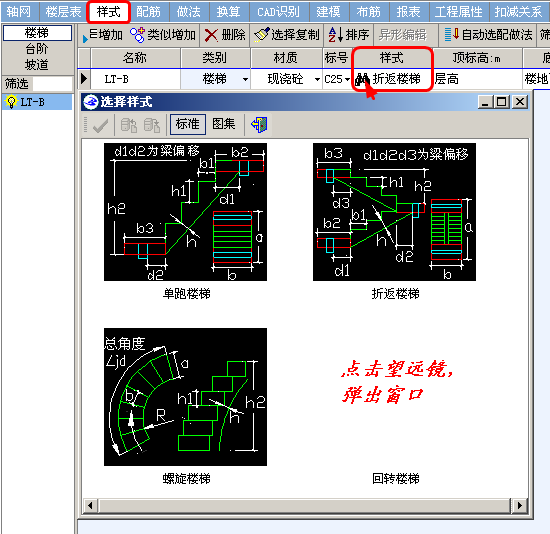
Task: Click the horizontal scrollbar right arrow
Action: [519, 506]
